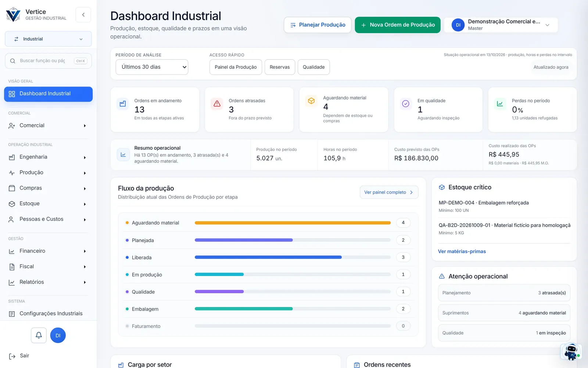The image size is (588, 368).
Task: Click the Liberada blue progress bar
Action: point(268,257)
